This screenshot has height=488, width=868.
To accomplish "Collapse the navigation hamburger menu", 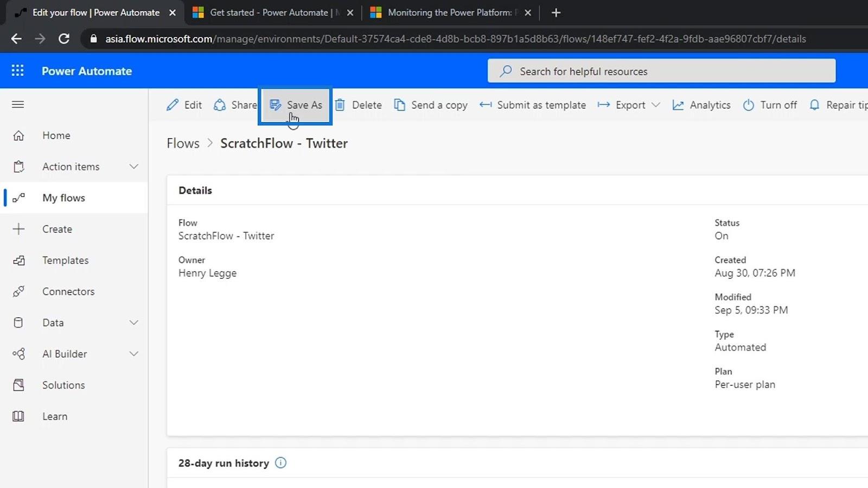I will [18, 104].
